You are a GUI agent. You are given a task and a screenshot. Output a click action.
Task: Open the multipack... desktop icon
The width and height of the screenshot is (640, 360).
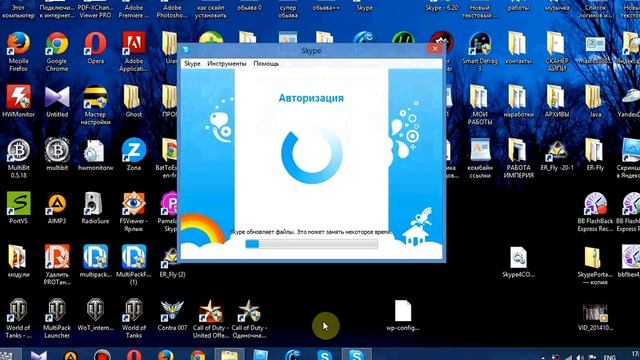(96, 261)
